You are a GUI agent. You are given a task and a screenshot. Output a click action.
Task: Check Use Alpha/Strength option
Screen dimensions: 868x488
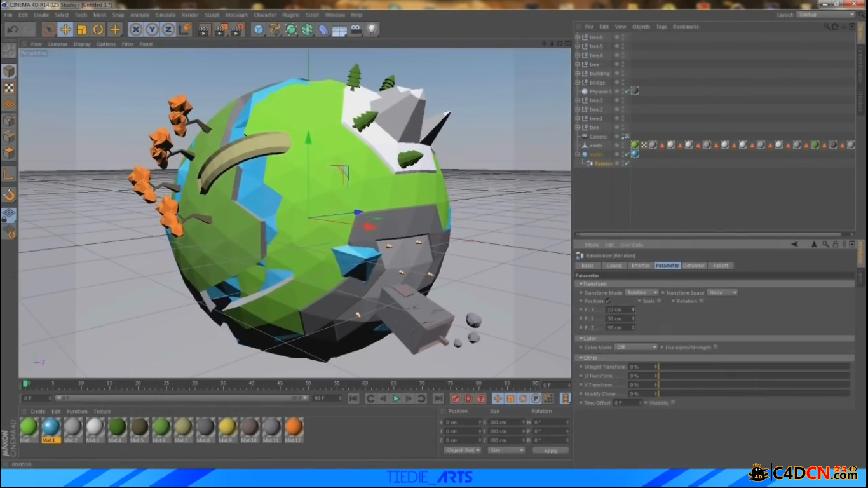[715, 347]
